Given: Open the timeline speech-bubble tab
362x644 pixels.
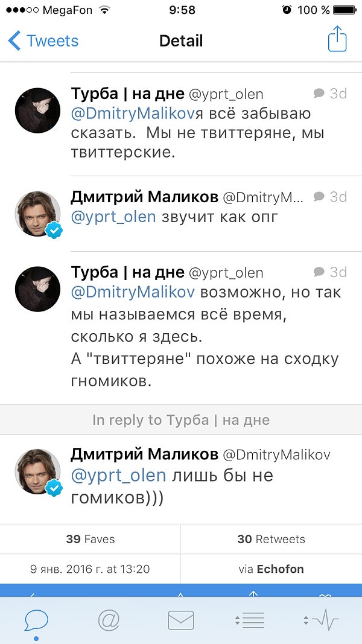Looking at the screenshot, I should [x=36, y=622].
